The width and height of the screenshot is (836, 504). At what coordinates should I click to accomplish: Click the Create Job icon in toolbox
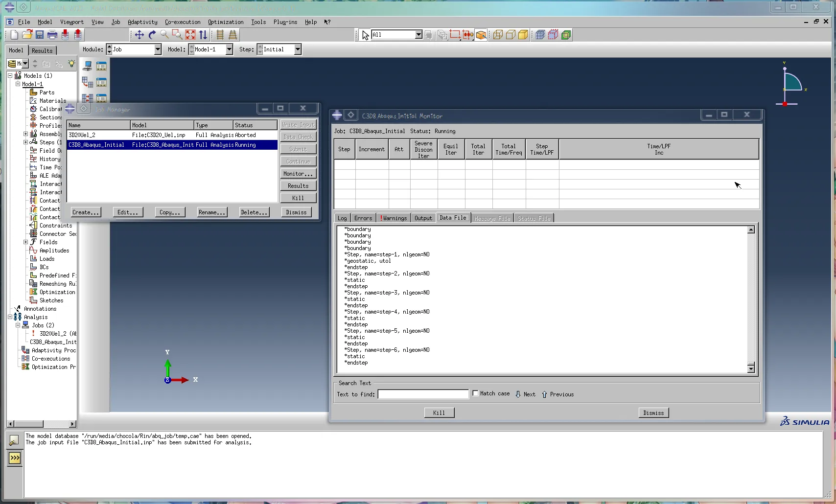point(88,67)
